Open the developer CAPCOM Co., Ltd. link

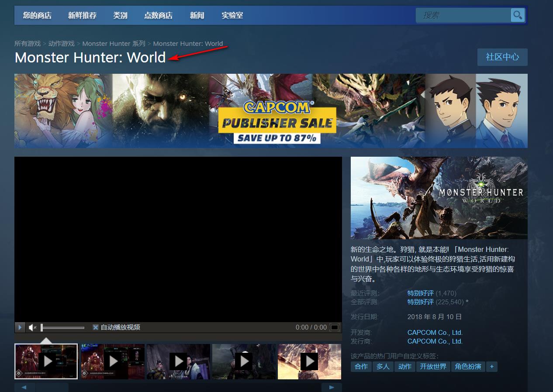point(435,333)
